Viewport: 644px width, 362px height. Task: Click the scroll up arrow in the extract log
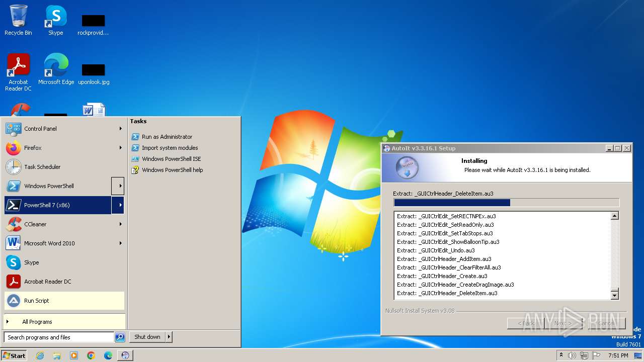click(x=614, y=216)
